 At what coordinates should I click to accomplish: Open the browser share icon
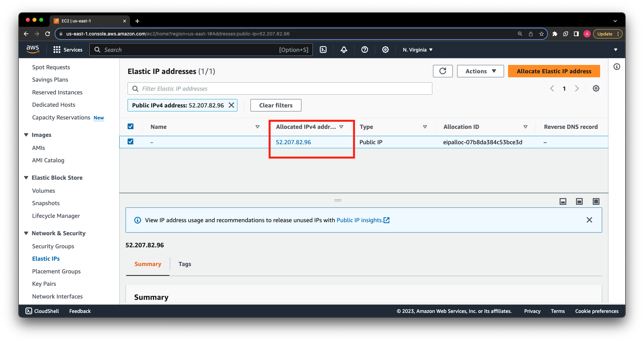click(531, 34)
